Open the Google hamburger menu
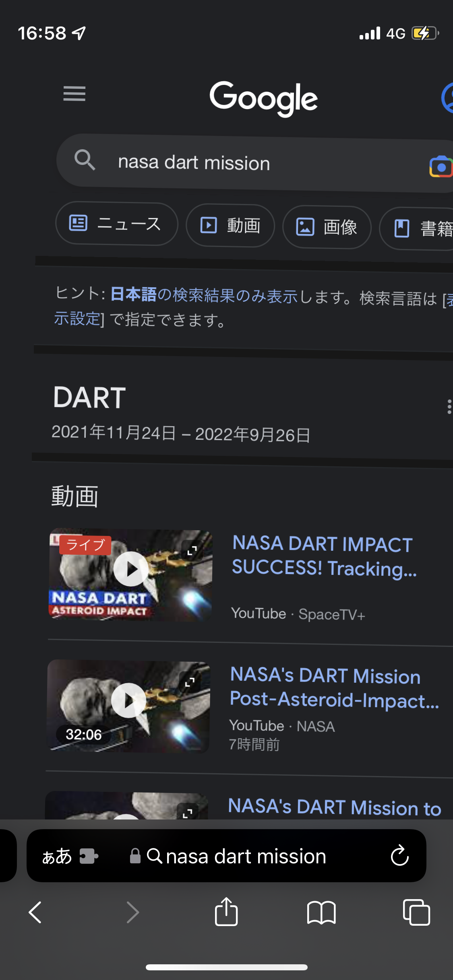 pos(74,94)
